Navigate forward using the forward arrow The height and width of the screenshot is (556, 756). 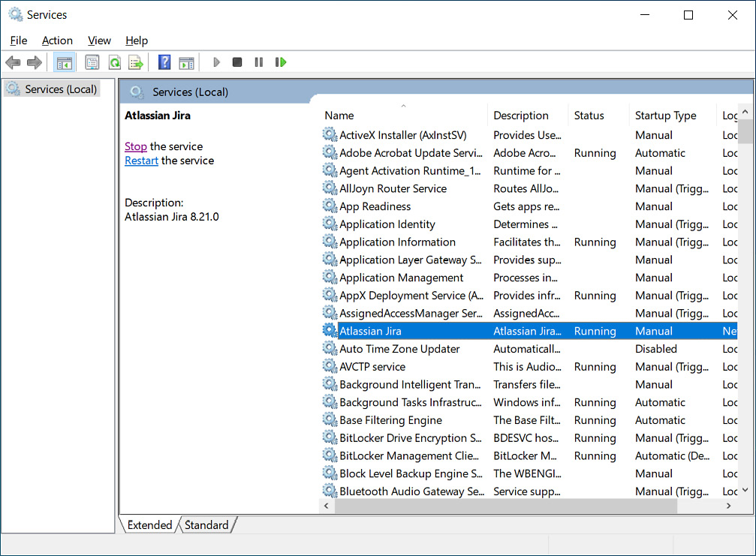click(34, 62)
